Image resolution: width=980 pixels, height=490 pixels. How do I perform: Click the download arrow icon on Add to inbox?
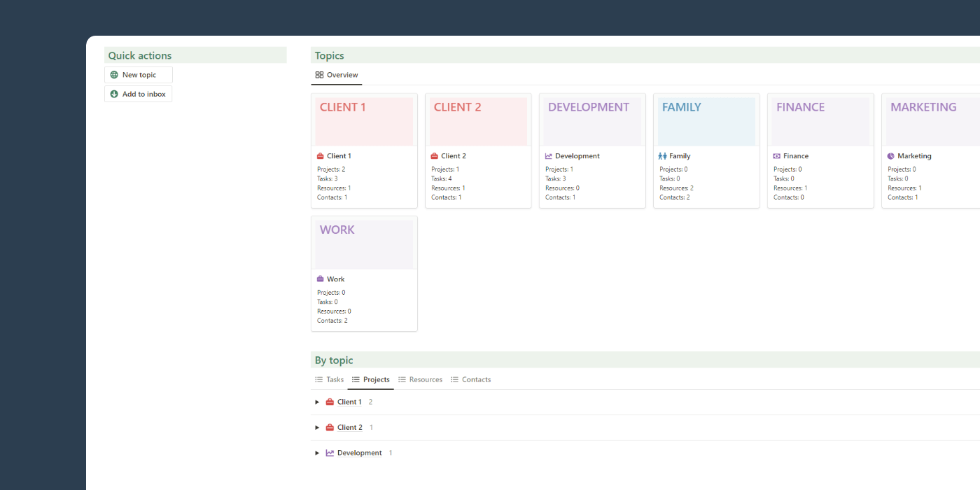click(x=114, y=94)
